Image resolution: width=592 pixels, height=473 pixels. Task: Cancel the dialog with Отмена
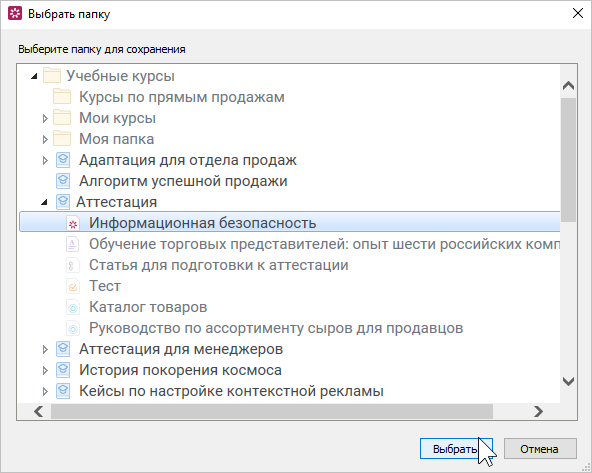coord(540,448)
